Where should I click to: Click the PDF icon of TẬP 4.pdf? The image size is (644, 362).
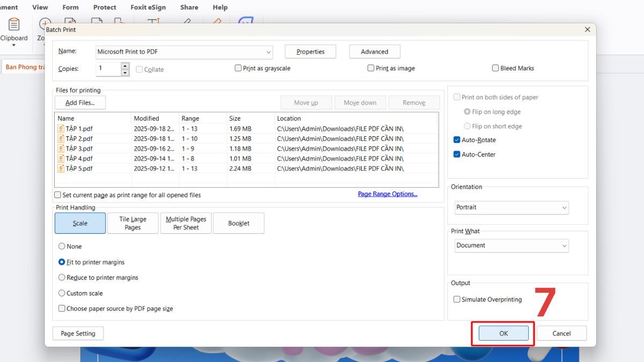pyautogui.click(x=61, y=158)
